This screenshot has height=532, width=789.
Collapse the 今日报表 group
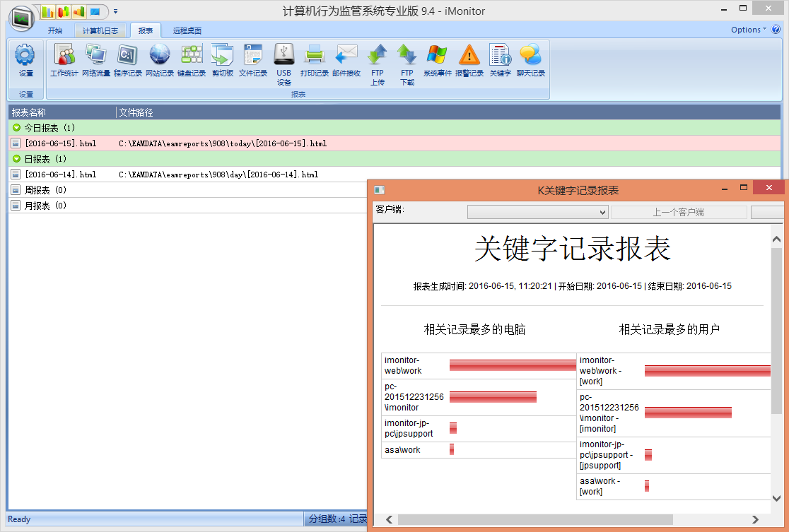17,128
